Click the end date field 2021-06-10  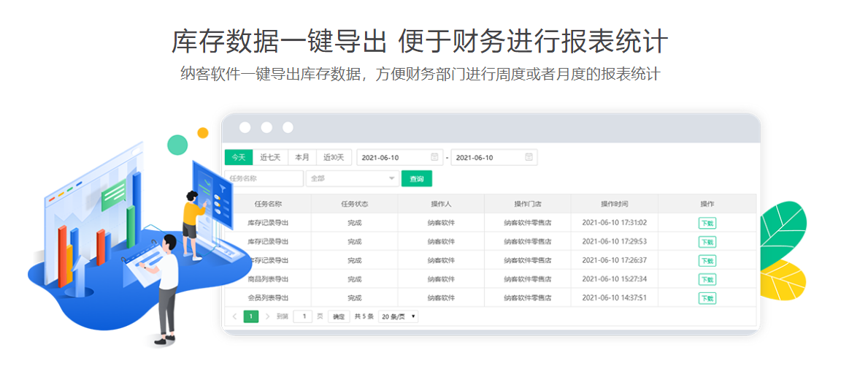click(493, 157)
